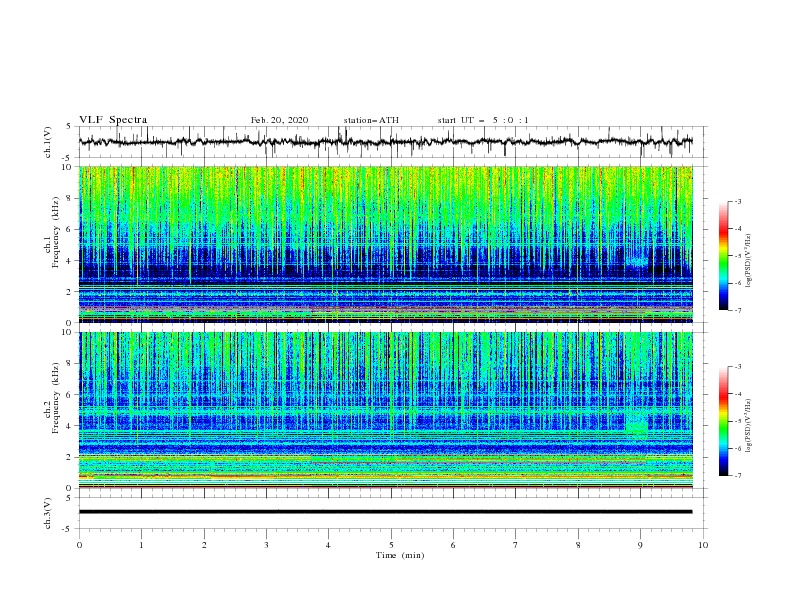Click the '-7' value on ch.2 colorbar
Screen dimensions: 792x612
(x=737, y=475)
